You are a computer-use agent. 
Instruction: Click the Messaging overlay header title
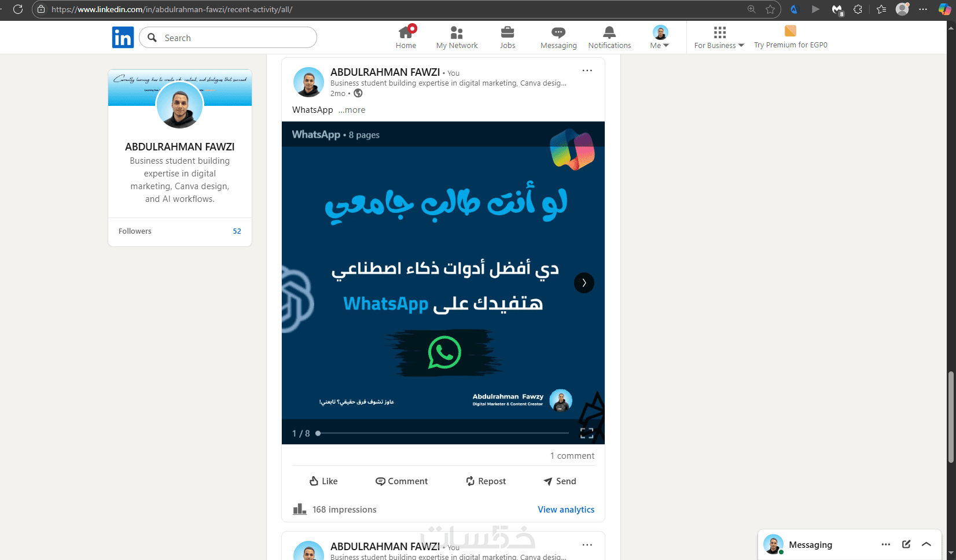point(811,545)
